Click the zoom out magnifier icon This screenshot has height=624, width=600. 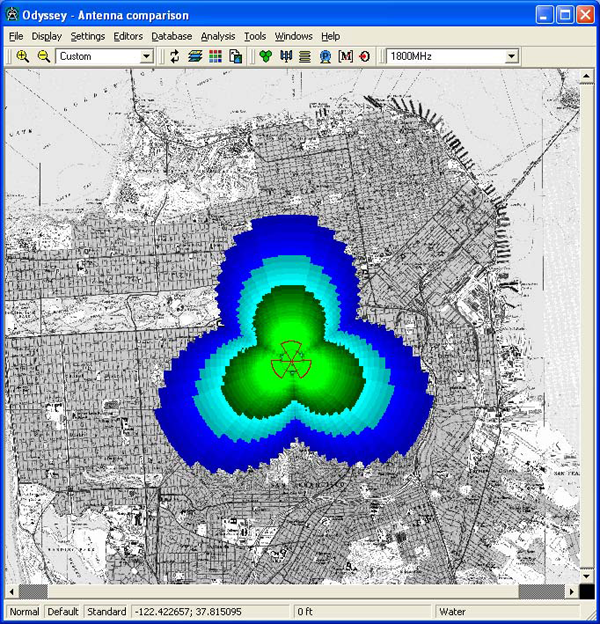43,57
